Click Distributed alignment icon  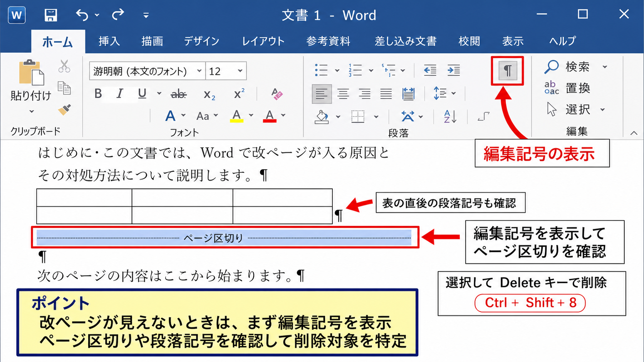pos(408,94)
